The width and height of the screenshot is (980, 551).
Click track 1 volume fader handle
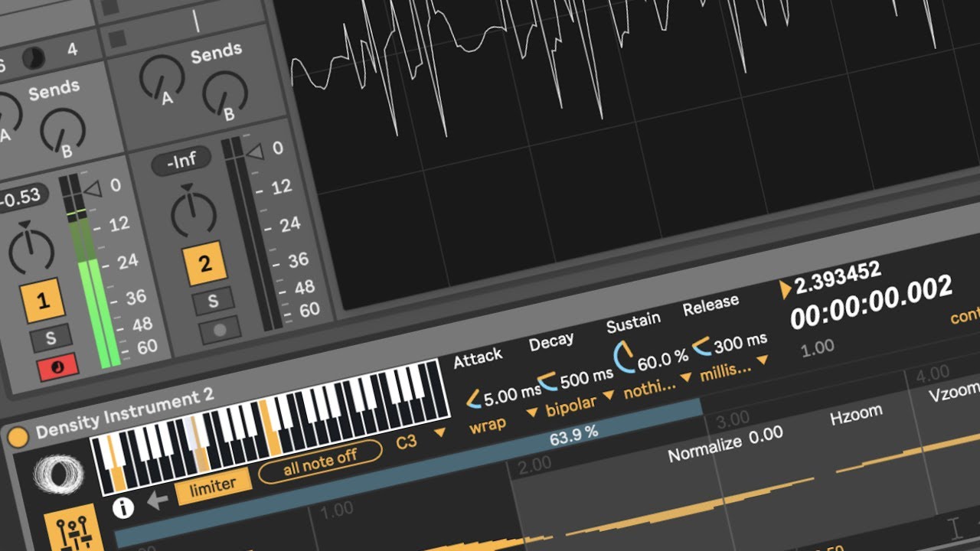93,189
